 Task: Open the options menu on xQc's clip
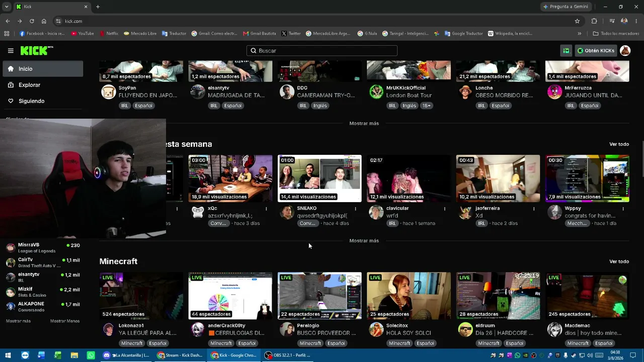266,208
